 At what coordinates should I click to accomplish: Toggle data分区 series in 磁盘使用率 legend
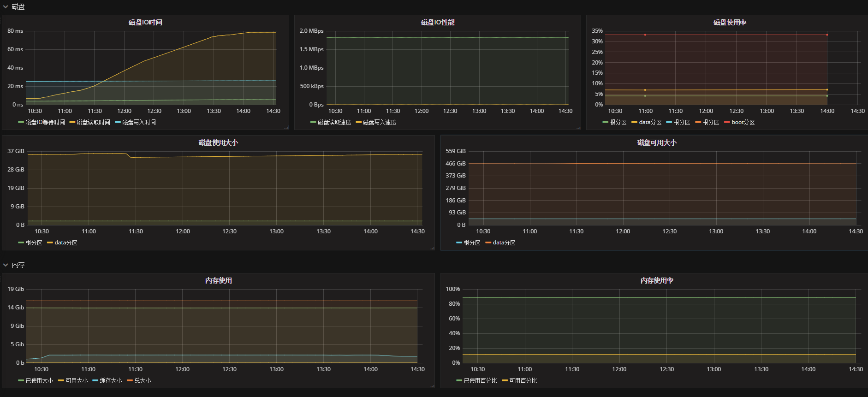[x=650, y=122]
